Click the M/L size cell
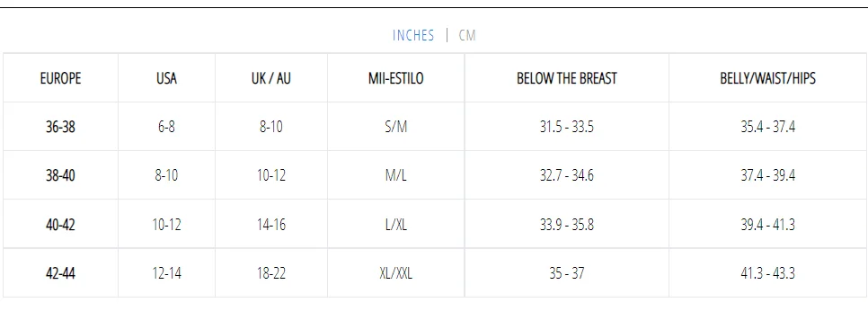This screenshot has width=868, height=329. tap(395, 175)
